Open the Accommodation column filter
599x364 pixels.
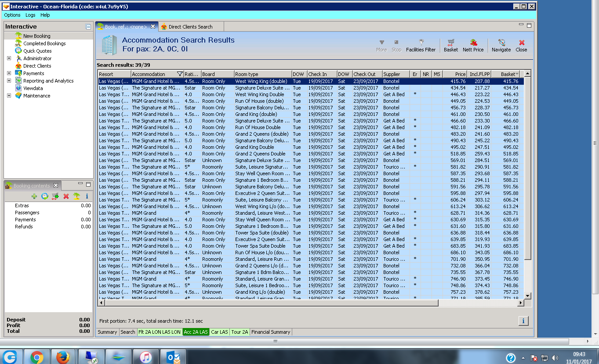(179, 74)
